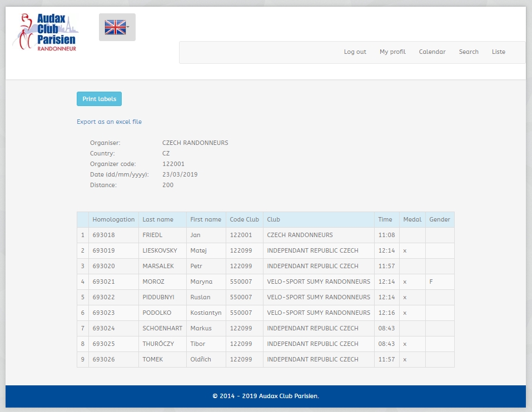
Task: Click the Last name column header
Action: point(158,220)
